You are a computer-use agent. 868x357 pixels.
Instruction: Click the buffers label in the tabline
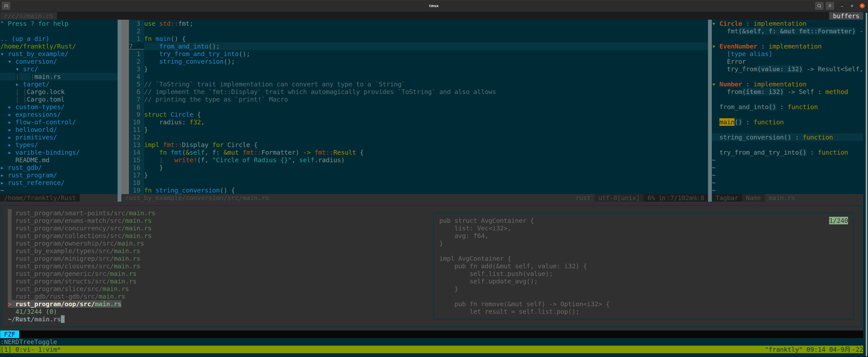point(846,16)
